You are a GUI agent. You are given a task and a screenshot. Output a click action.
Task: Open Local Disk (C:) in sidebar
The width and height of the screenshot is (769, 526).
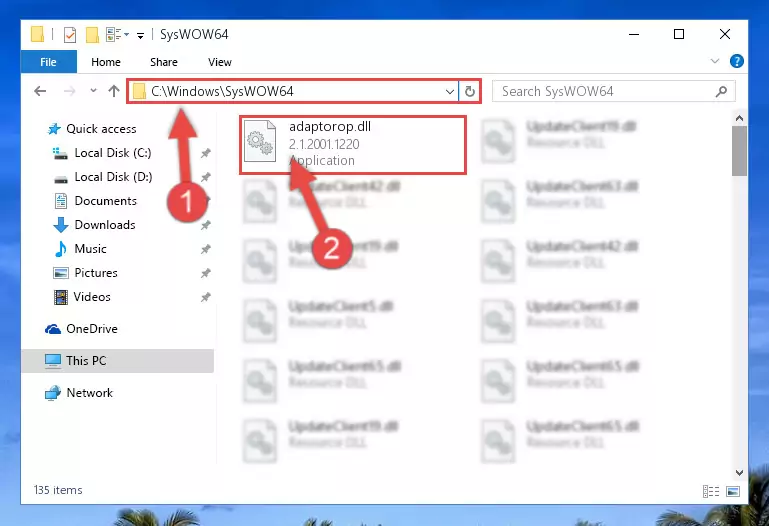pyautogui.click(x=113, y=153)
